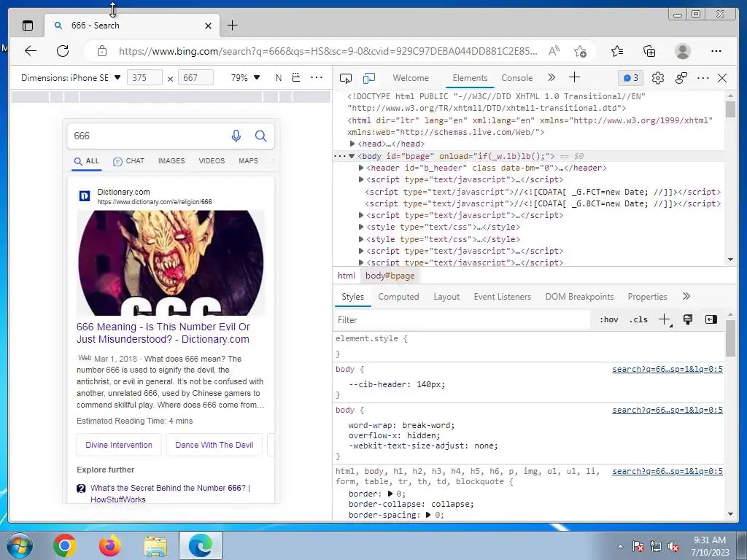Rotate the emulated device screen
This screenshot has height=560, width=747.
(x=296, y=77)
